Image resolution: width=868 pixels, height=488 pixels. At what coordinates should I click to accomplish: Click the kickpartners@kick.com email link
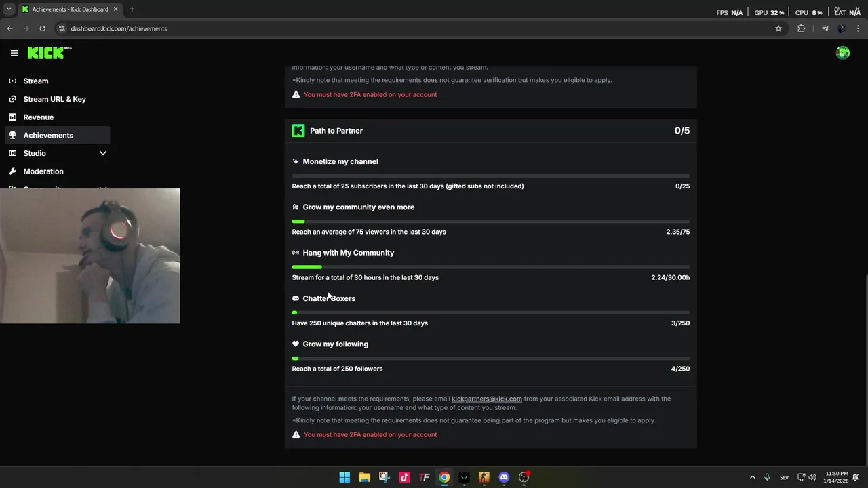[x=487, y=399]
